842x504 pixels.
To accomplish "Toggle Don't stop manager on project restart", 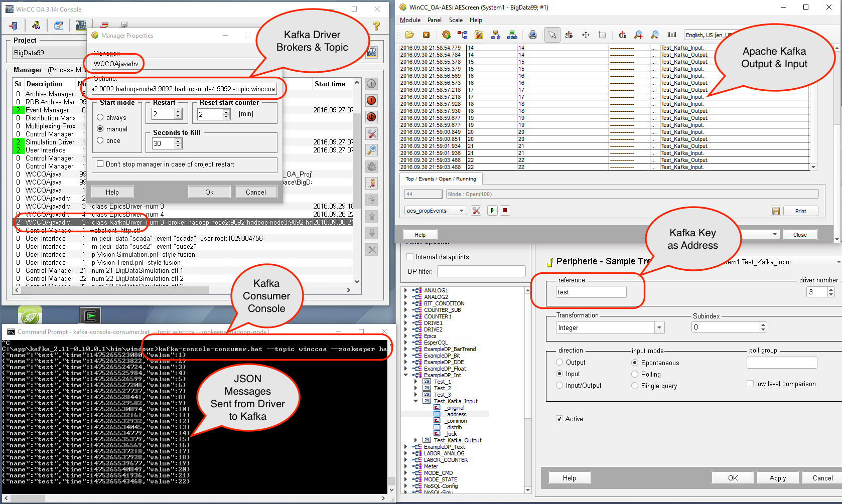I will 100,164.
